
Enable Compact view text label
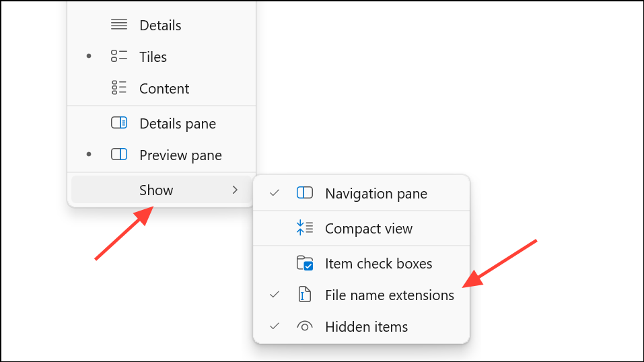(x=369, y=229)
